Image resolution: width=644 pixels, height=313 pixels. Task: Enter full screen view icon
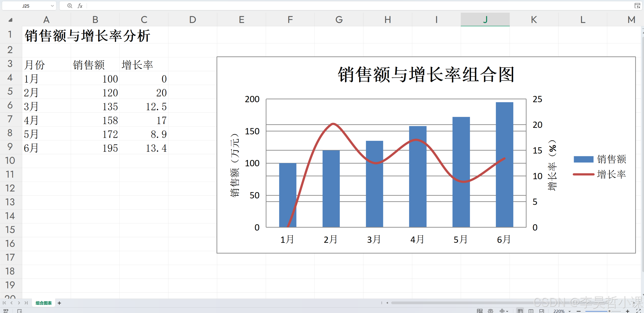click(x=638, y=311)
